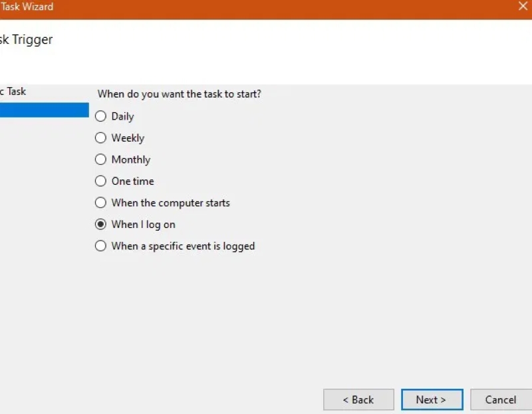The image size is (532, 414).
Task: Click the 'Monthly' label text
Action: point(130,159)
